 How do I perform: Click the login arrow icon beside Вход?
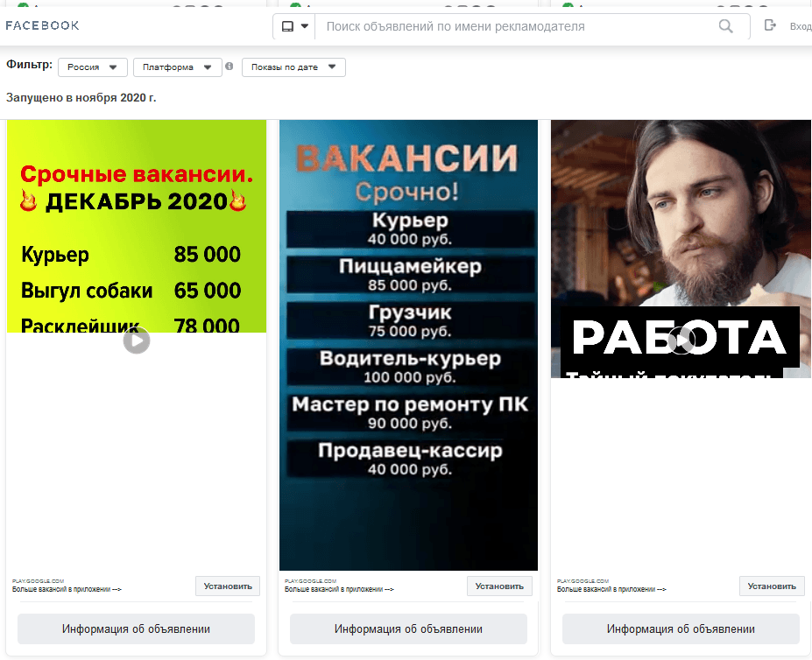pyautogui.click(x=771, y=25)
